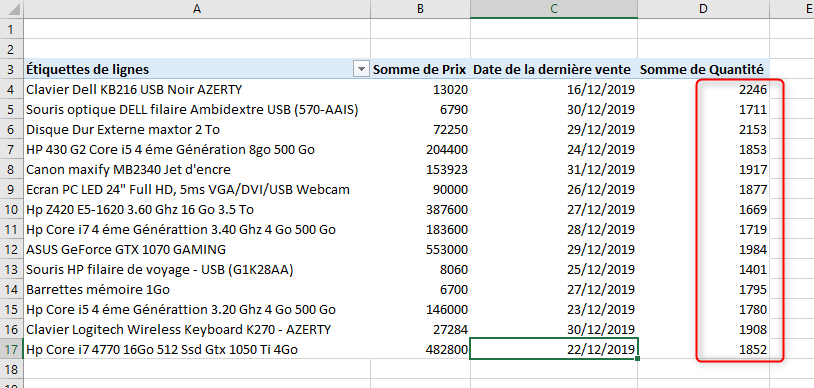
Task: Click price cell 204400
Action: click(420, 150)
